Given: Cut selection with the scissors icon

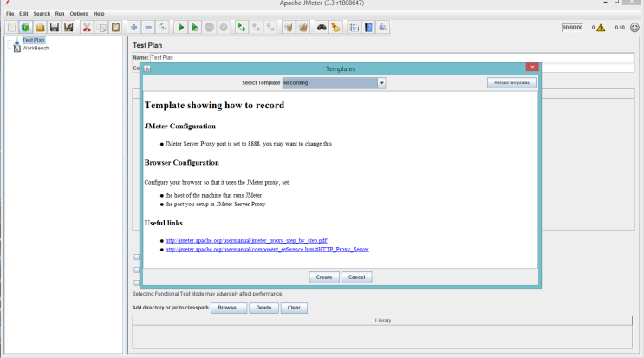Looking at the screenshot, I should tap(87, 28).
